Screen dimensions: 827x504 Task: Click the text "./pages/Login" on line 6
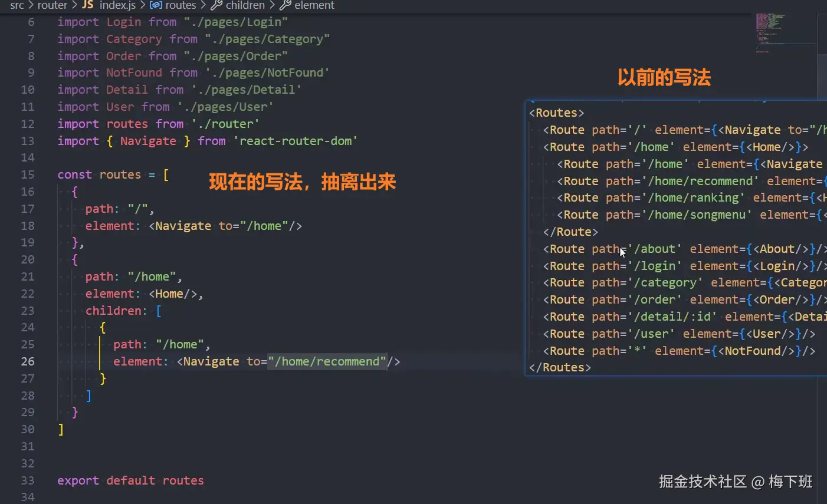coord(236,22)
